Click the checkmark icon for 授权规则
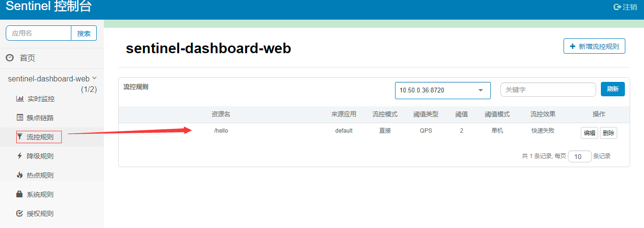This screenshot has height=228, width=644. (20, 213)
